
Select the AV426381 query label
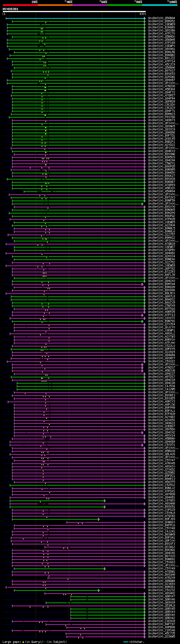(10, 9)
